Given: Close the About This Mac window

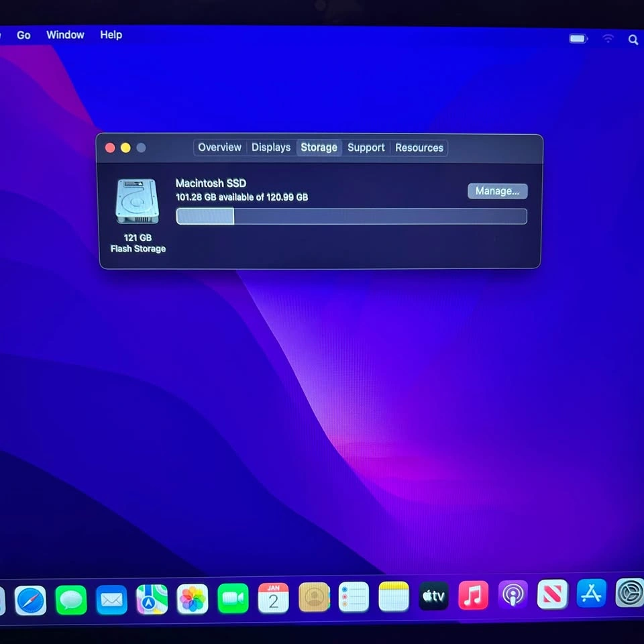Looking at the screenshot, I should 110,148.
